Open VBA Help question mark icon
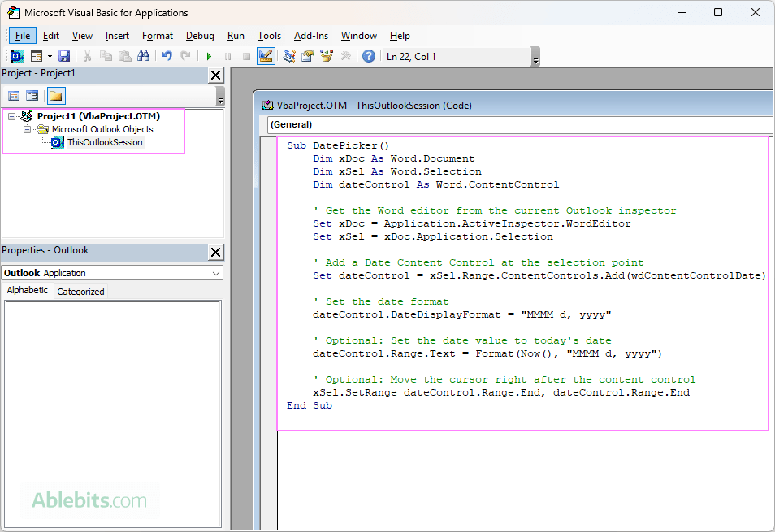775x532 pixels. coord(369,56)
